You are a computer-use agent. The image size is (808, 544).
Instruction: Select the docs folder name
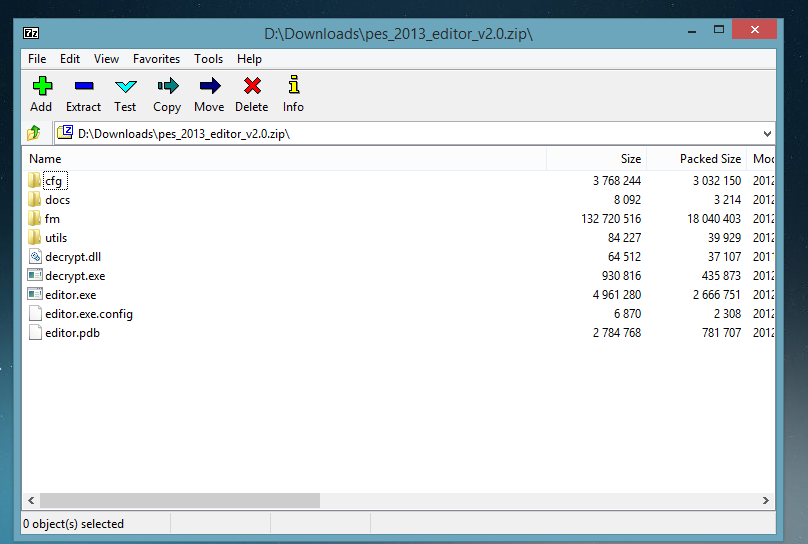[58, 200]
